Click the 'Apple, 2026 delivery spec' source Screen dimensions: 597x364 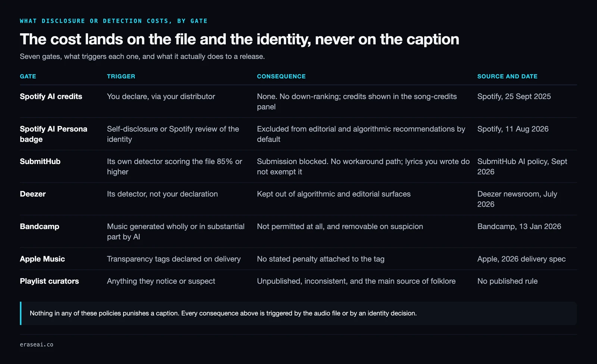click(x=522, y=259)
